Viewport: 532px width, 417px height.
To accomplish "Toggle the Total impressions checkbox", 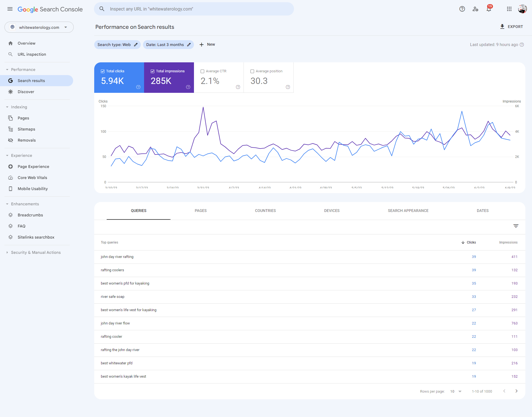I will 152,71.
